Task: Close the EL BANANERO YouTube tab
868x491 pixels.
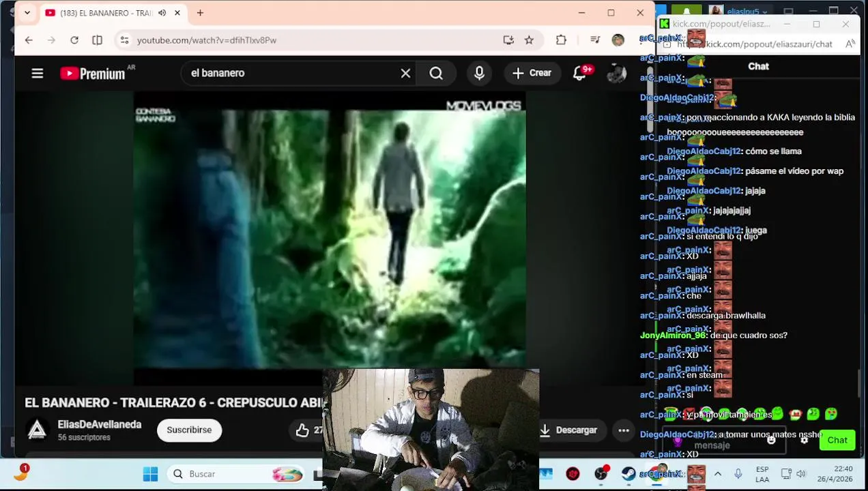Action: pos(177,13)
